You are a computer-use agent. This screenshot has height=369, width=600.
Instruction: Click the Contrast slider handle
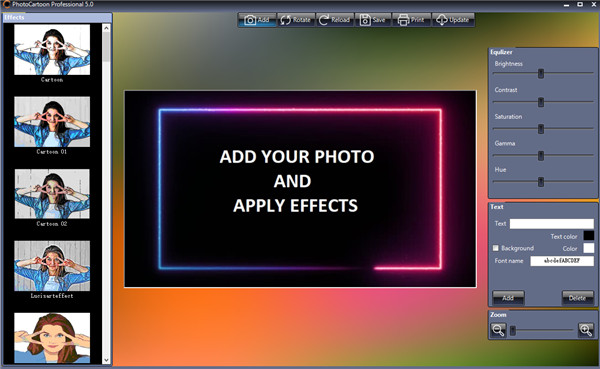[x=541, y=102]
